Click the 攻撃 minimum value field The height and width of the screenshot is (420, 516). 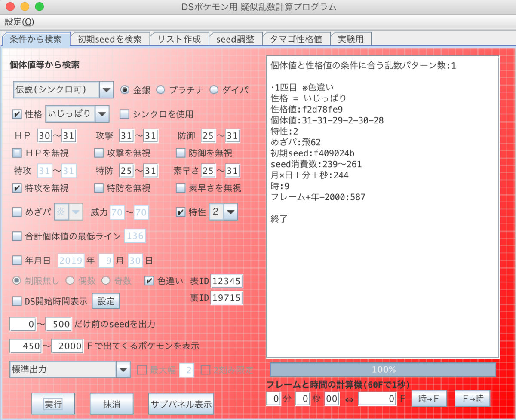pos(126,136)
